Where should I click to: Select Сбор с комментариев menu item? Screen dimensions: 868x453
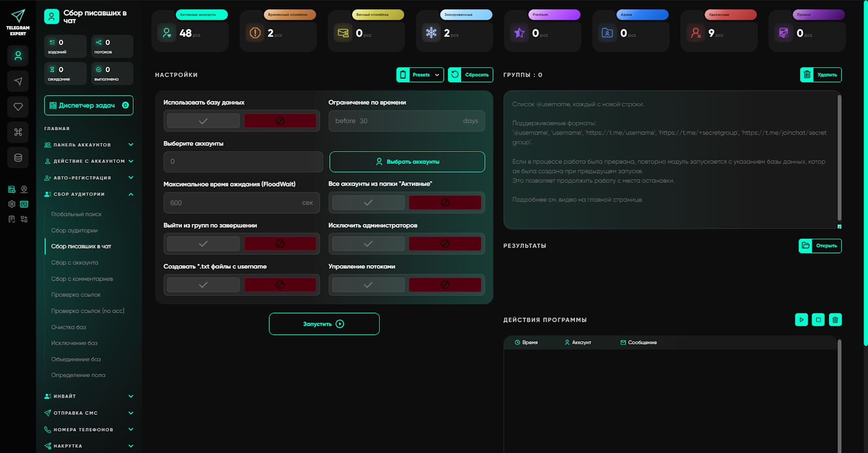point(82,279)
